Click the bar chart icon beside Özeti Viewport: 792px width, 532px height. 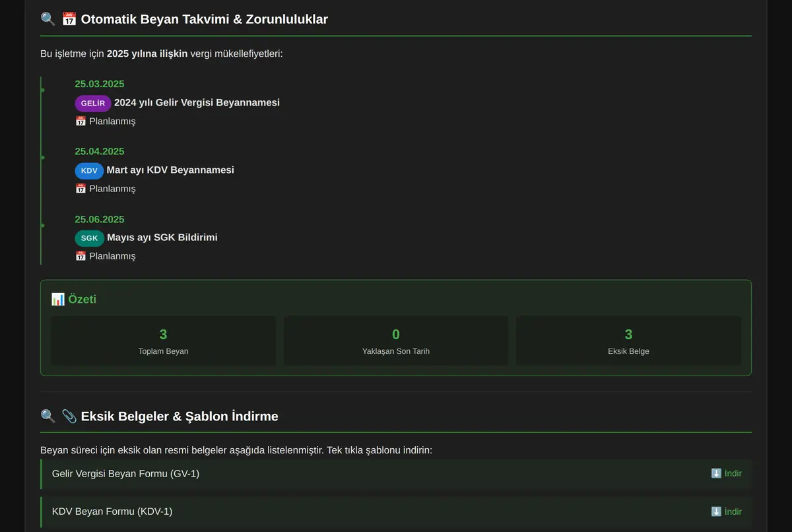[58, 300]
